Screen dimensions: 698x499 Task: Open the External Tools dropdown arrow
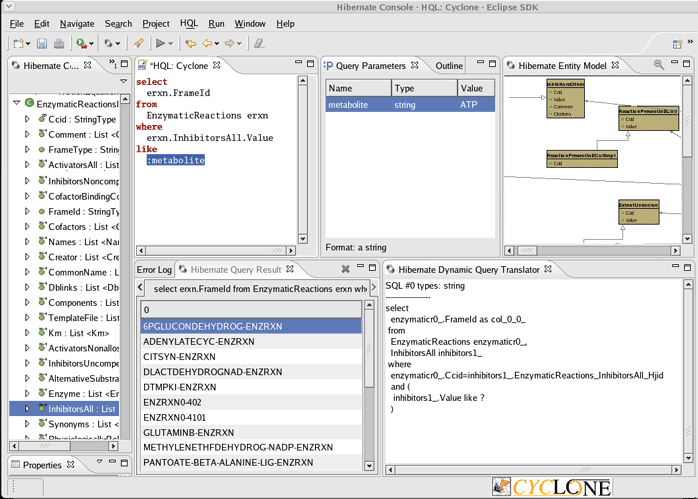pyautogui.click(x=91, y=44)
